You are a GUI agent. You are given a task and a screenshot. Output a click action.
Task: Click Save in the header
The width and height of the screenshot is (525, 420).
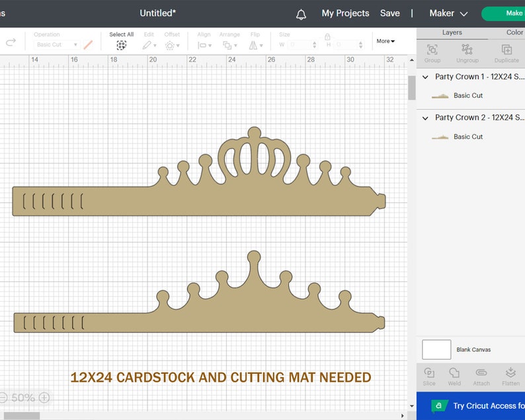(389, 13)
